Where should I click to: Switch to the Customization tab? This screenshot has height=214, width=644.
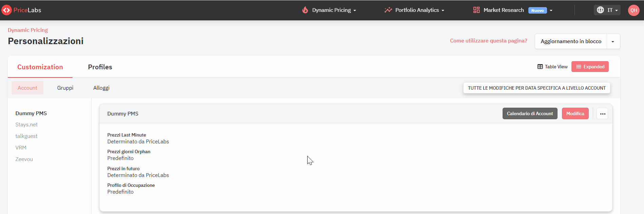pos(40,67)
